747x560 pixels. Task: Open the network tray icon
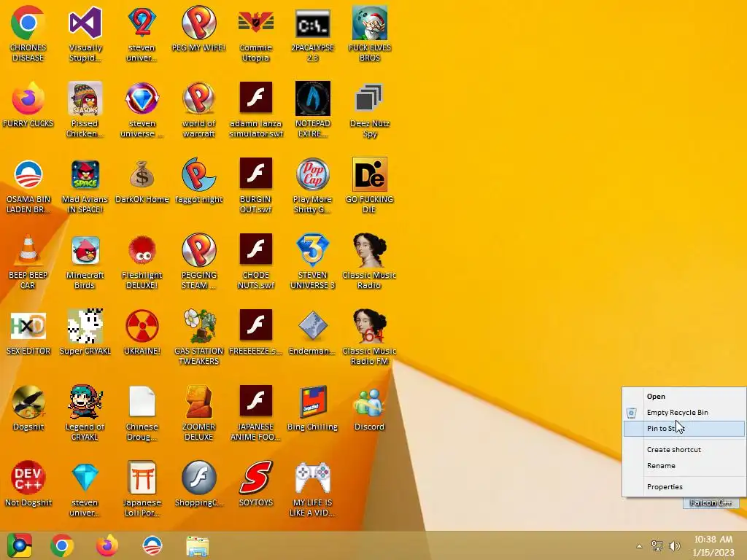657,546
